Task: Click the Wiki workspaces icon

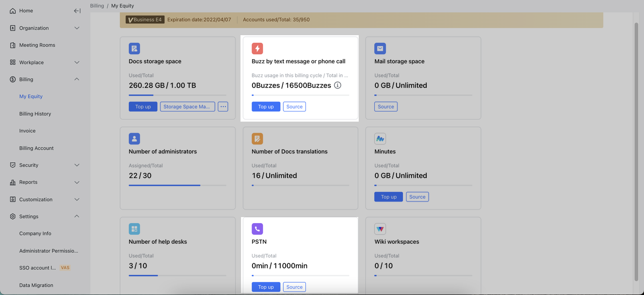Action: click(x=380, y=229)
